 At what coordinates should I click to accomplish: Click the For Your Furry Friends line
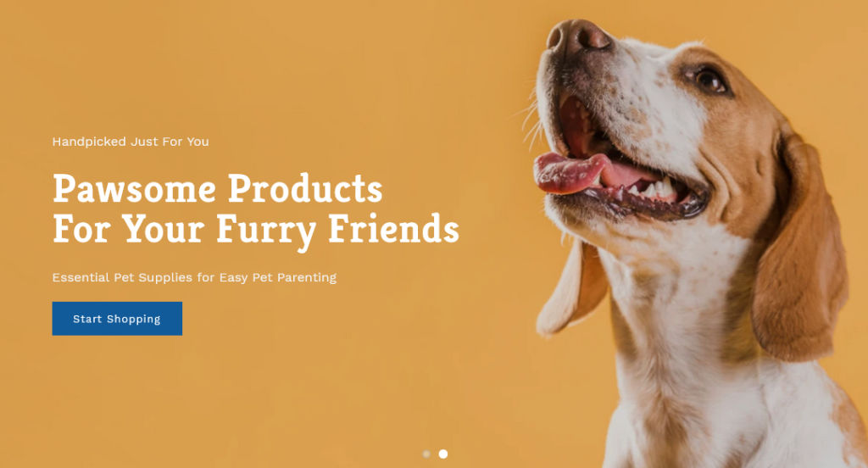tap(256, 229)
